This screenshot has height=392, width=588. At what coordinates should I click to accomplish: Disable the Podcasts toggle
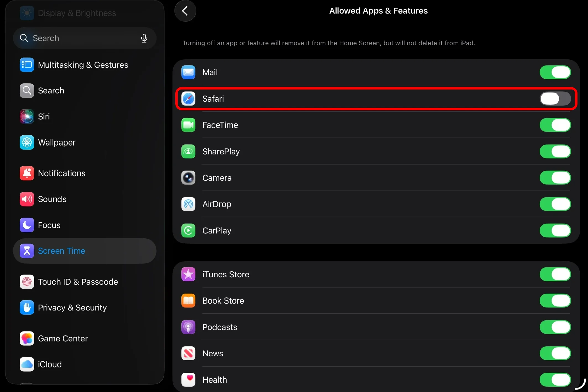tap(555, 327)
